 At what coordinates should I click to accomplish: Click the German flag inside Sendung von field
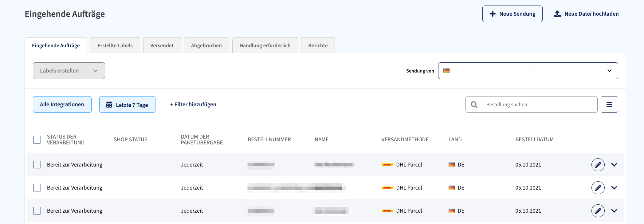[x=446, y=71]
